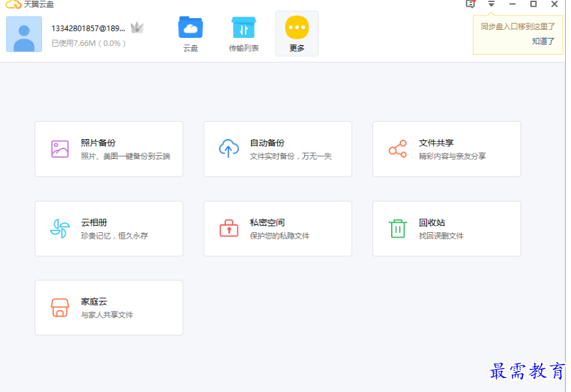Open the 照片备份 card title
Image resolution: width=571 pixels, height=392 pixels.
[98, 143]
